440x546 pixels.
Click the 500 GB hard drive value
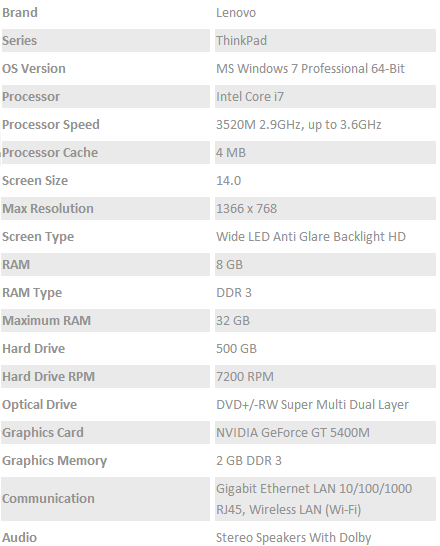click(236, 349)
